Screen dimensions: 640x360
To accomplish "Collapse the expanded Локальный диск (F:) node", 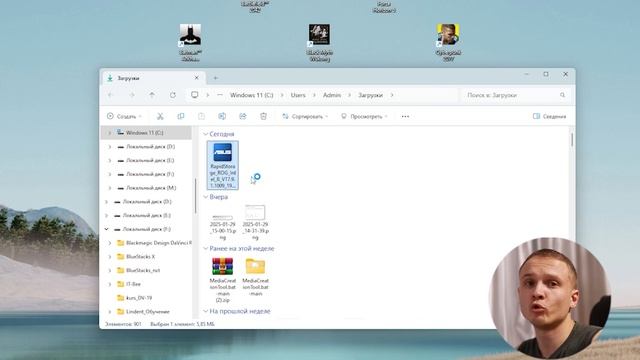I will click(x=106, y=229).
